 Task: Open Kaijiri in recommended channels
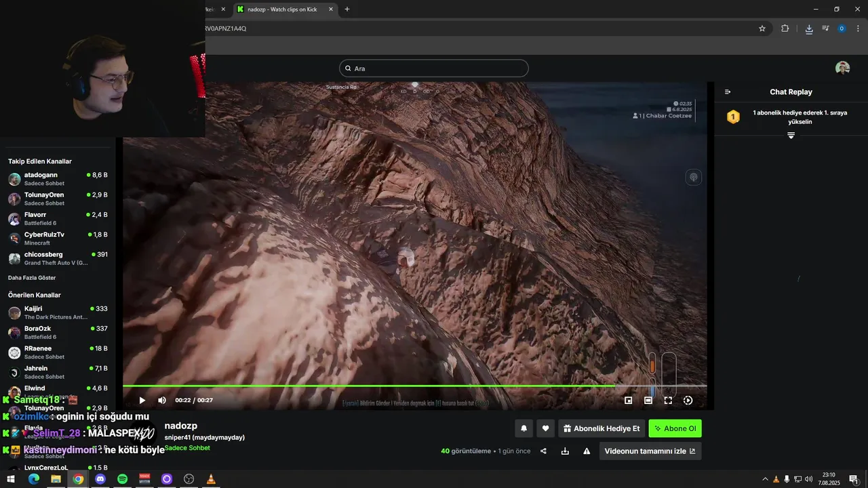pos(58,312)
